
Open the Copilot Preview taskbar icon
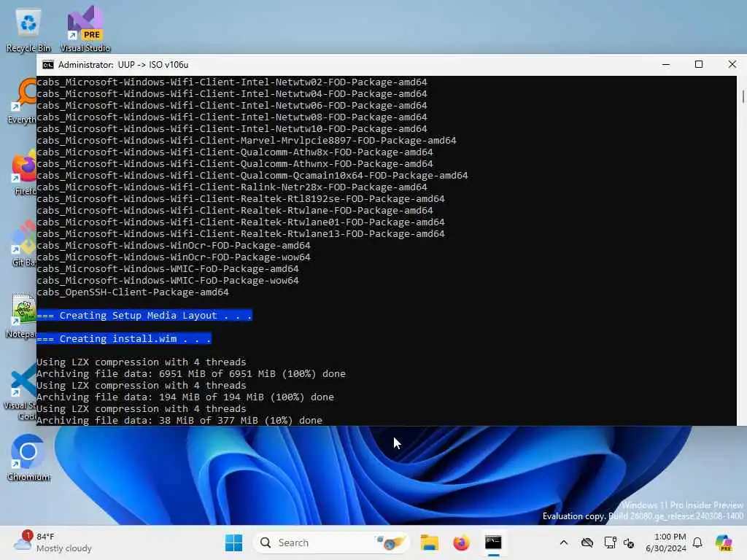[724, 542]
